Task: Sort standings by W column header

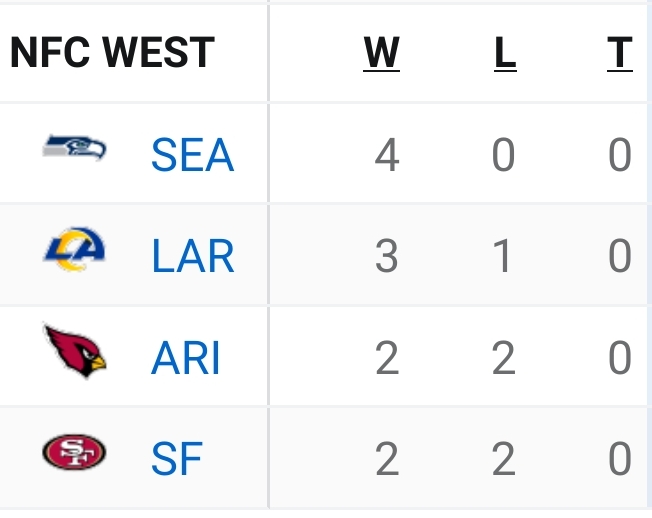Action: (x=381, y=53)
